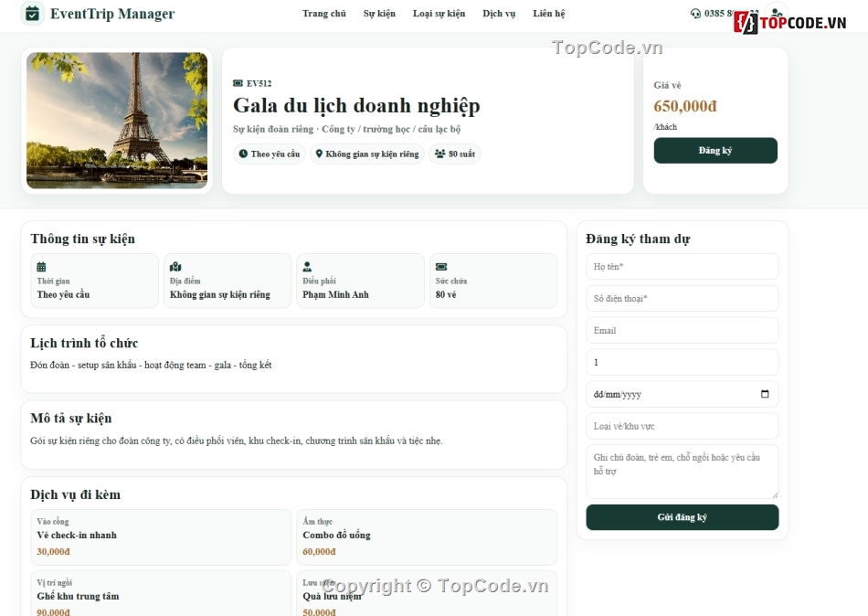Click the location pin in Không gian chip
The image size is (868, 616).
(319, 154)
